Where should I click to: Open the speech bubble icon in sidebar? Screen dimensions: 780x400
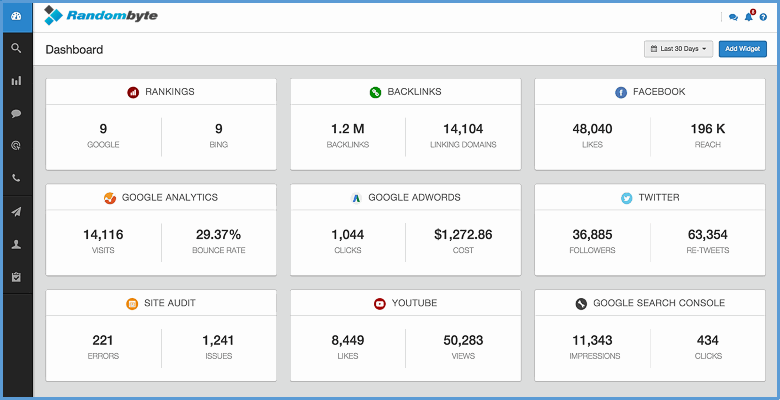click(16, 113)
